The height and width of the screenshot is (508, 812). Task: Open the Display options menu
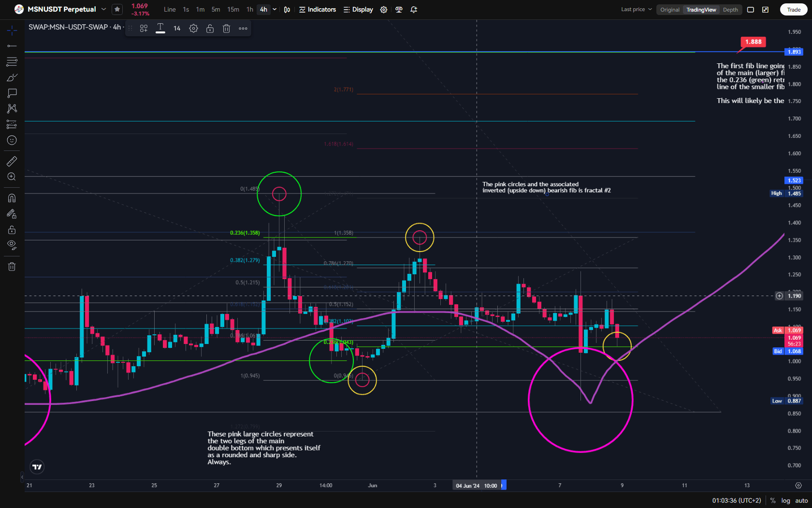tap(358, 9)
